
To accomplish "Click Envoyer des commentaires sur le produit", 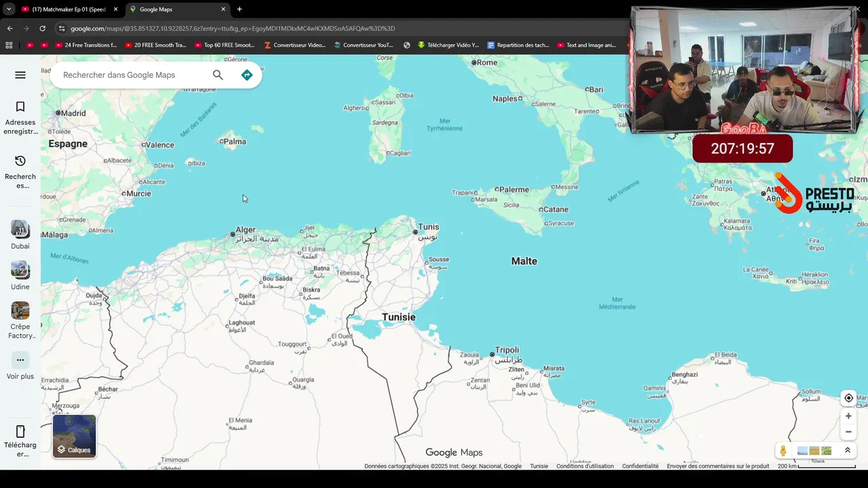I will click(x=718, y=466).
